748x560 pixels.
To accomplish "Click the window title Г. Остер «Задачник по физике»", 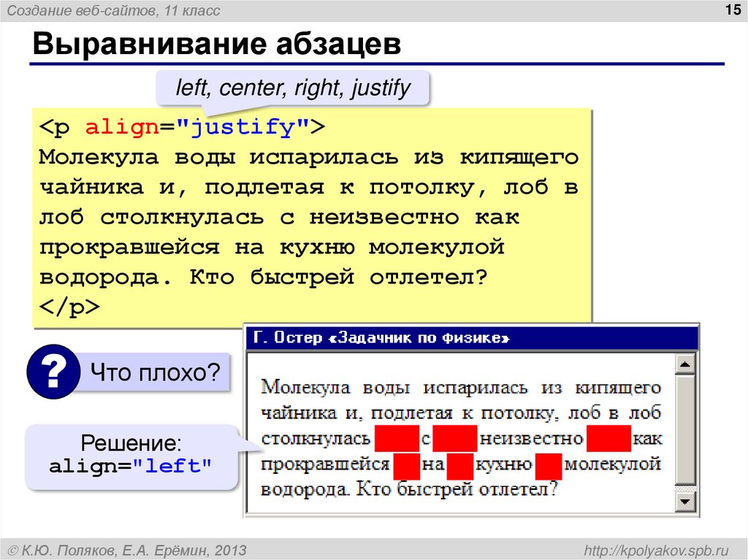I will [x=380, y=338].
